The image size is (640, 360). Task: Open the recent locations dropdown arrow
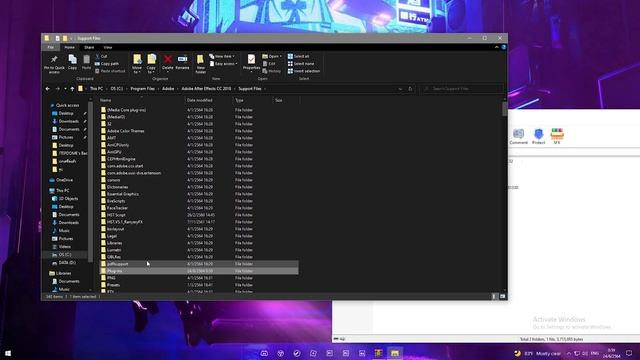click(x=65, y=89)
